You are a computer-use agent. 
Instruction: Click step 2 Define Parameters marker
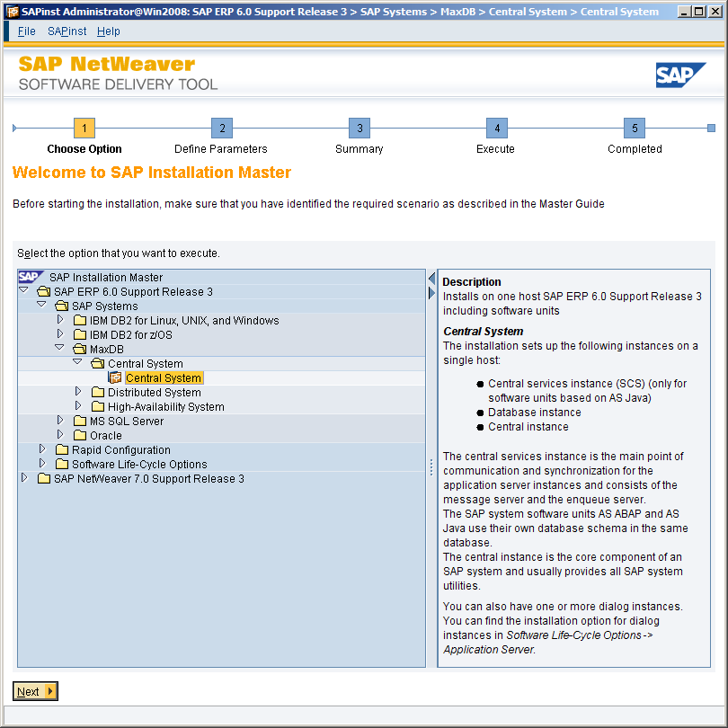tap(222, 129)
